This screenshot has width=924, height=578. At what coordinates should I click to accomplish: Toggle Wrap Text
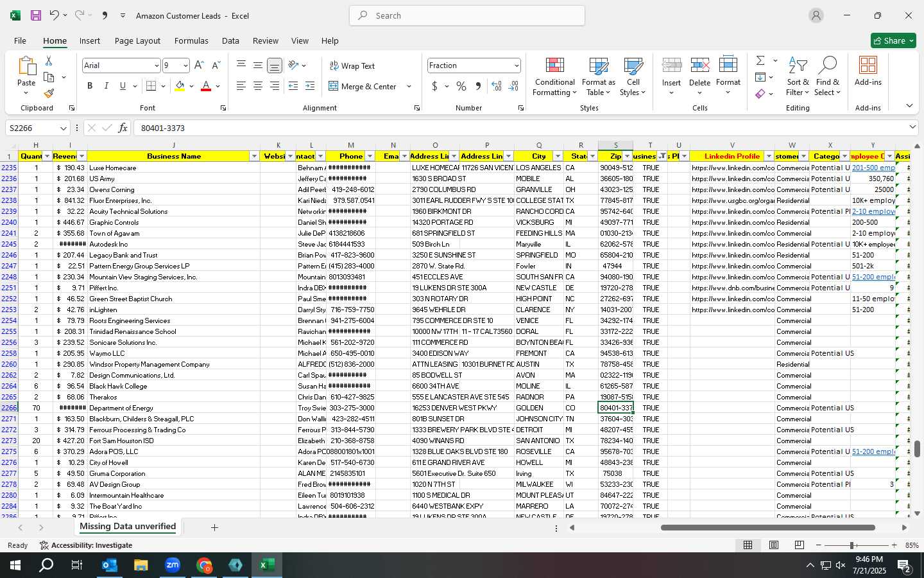pos(352,66)
